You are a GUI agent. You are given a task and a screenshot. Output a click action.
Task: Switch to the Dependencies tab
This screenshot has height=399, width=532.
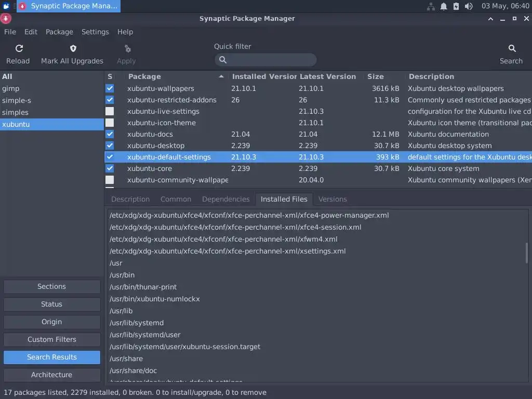pos(225,199)
